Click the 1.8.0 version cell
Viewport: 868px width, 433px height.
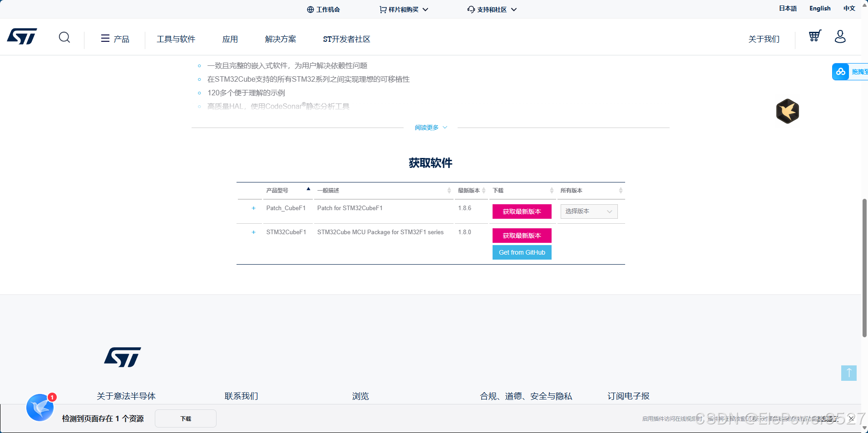464,232
